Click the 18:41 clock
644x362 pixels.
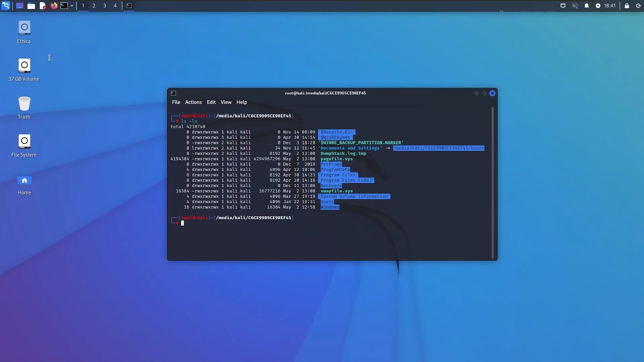pyautogui.click(x=610, y=6)
